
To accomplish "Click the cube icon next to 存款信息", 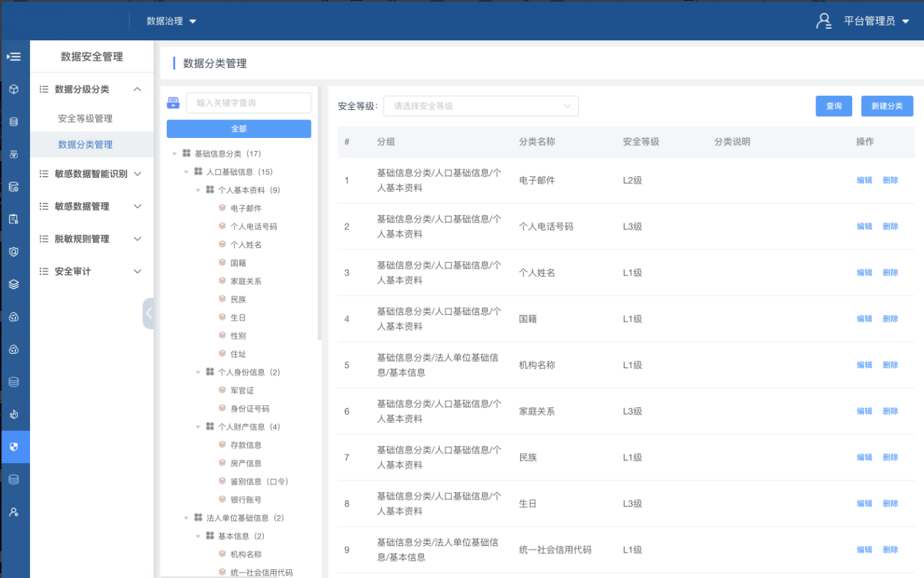I will pyautogui.click(x=222, y=445).
